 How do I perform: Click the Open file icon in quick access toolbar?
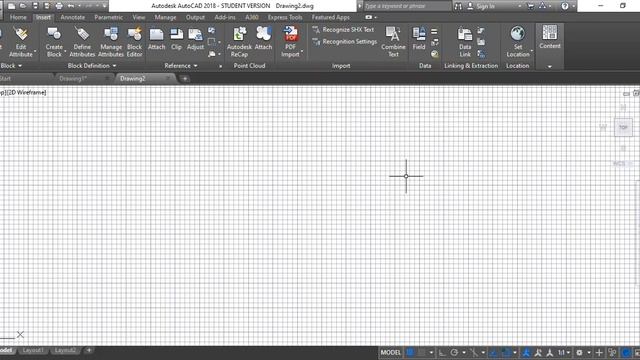(23, 6)
